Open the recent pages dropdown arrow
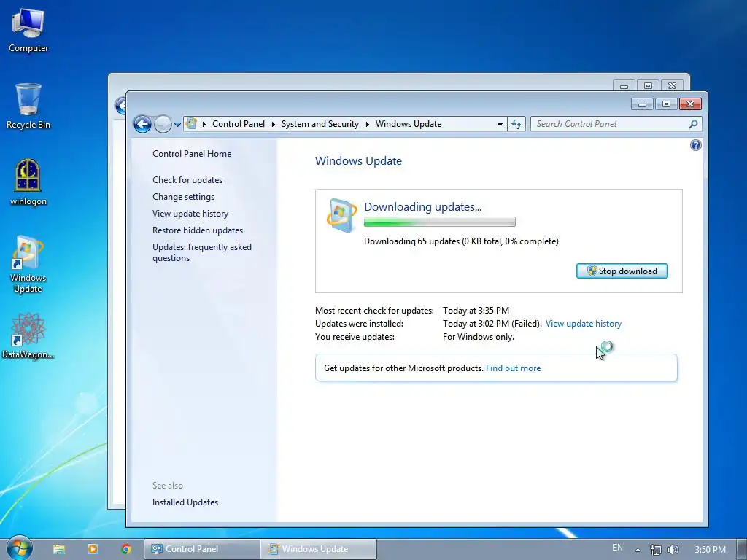 coord(177,124)
